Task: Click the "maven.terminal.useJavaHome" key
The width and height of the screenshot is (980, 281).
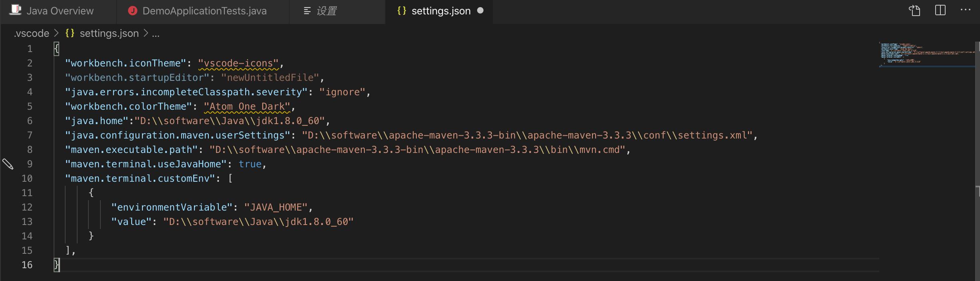Action: coord(146,164)
